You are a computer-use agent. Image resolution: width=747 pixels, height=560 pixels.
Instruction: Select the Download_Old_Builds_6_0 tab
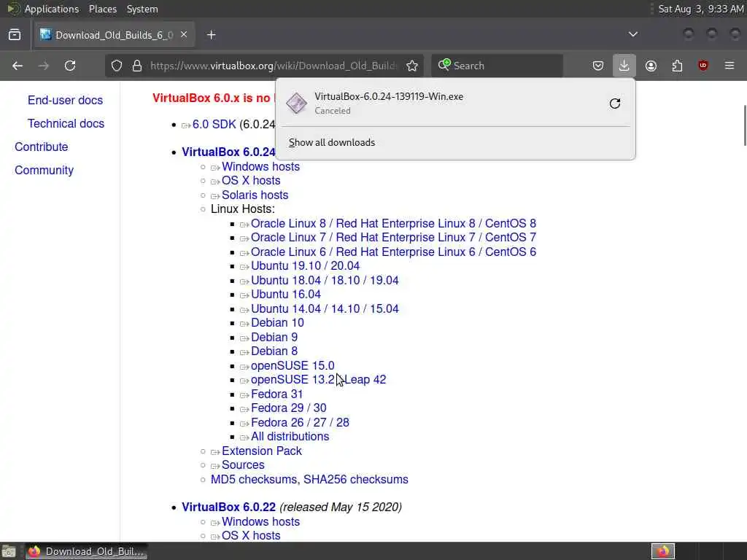(x=115, y=35)
